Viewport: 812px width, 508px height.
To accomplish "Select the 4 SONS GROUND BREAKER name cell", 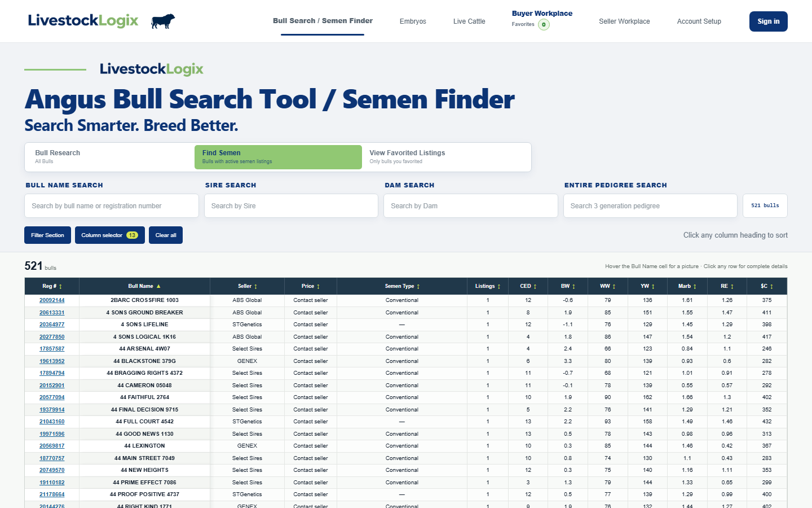I will pyautogui.click(x=144, y=313).
